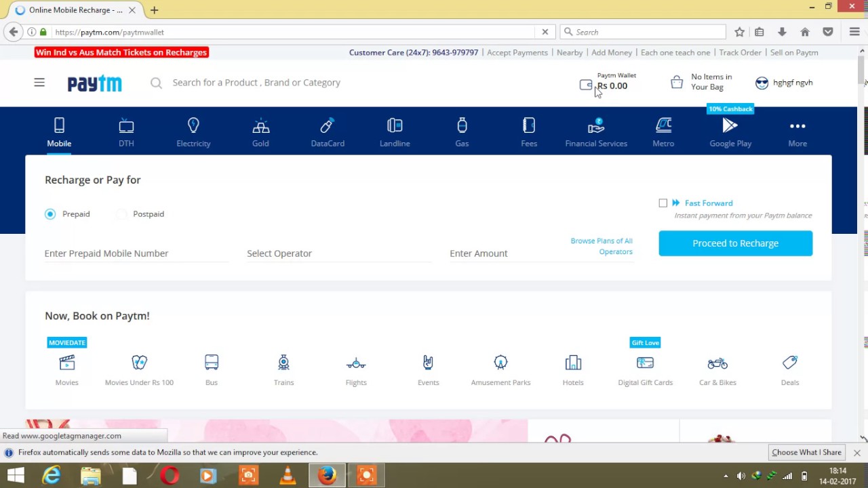Dismiss the Firefox data notification bar
The height and width of the screenshot is (488, 868).
[x=857, y=453]
